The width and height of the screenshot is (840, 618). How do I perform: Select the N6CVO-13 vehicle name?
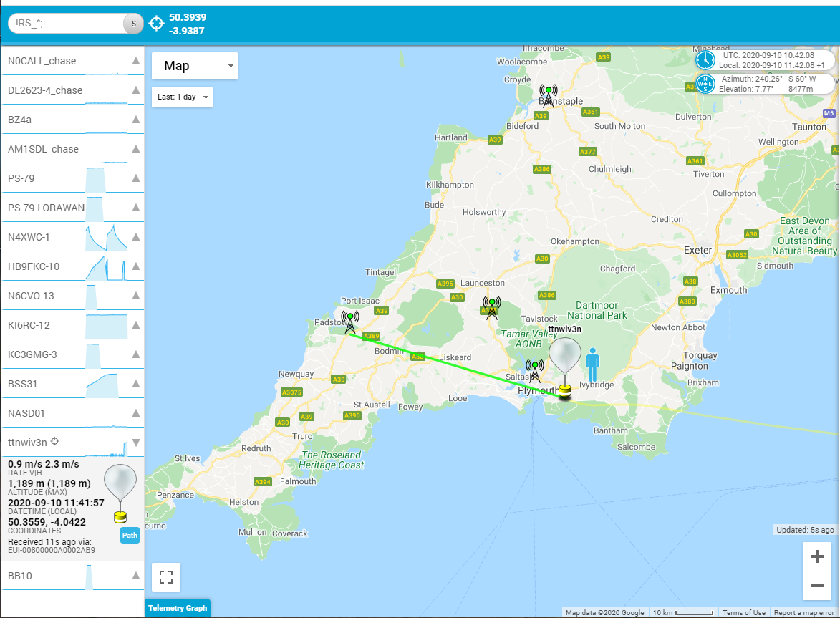(31, 296)
